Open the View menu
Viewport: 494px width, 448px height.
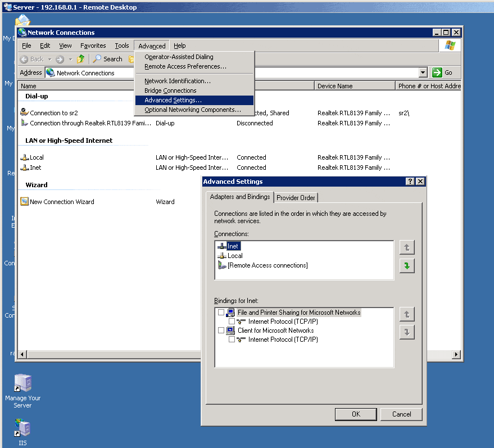(65, 46)
